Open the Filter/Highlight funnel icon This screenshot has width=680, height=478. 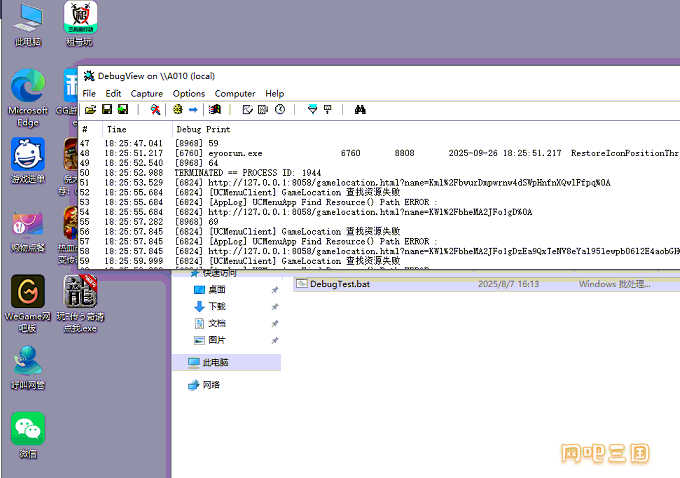[x=312, y=109]
